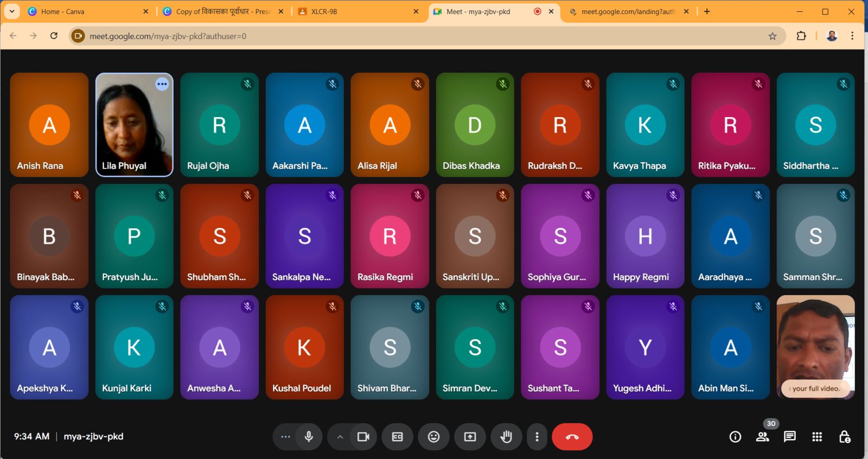The image size is (868, 459).
Task: Click muted mic icon on Yugesh Adhi tile
Action: pyautogui.click(x=673, y=307)
